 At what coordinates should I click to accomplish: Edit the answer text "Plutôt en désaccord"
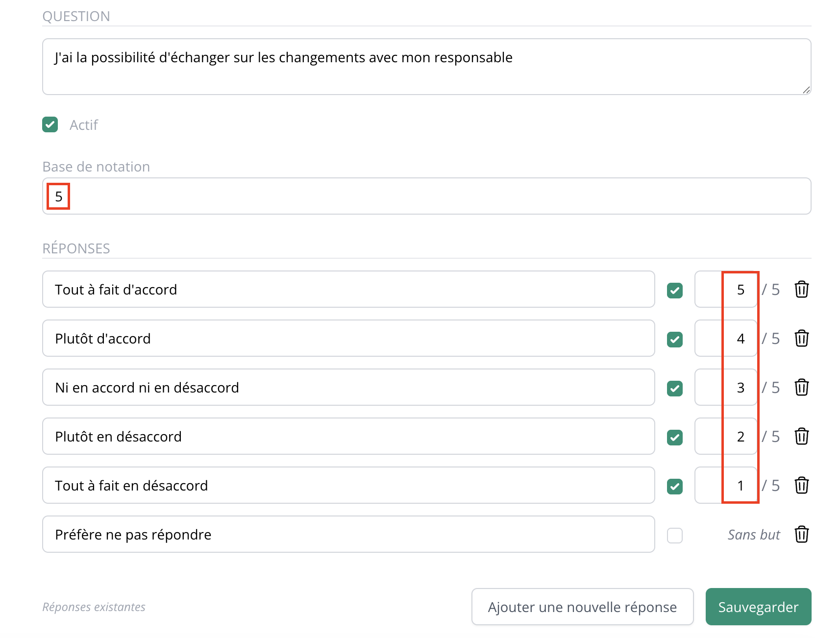[348, 436]
